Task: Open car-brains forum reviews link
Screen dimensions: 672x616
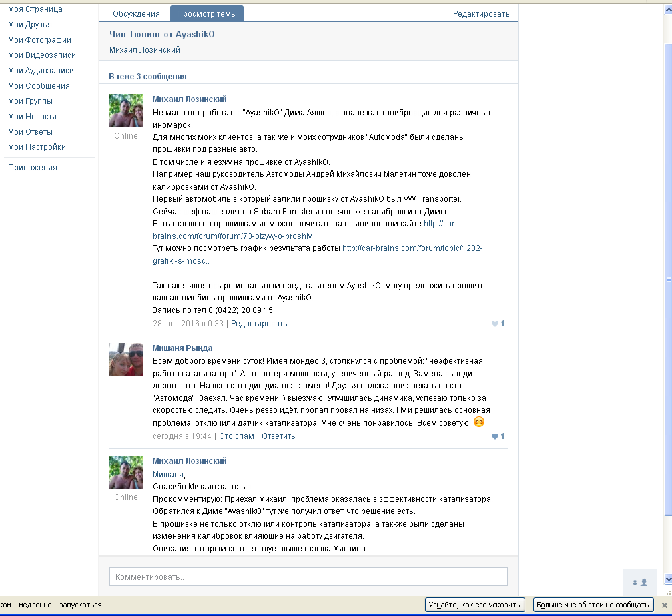Action: tap(305, 230)
